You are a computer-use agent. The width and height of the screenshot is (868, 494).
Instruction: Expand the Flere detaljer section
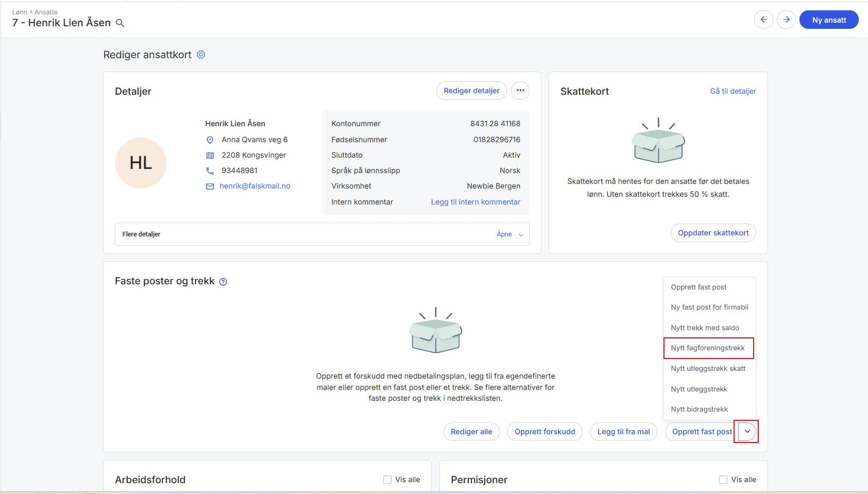(509, 234)
